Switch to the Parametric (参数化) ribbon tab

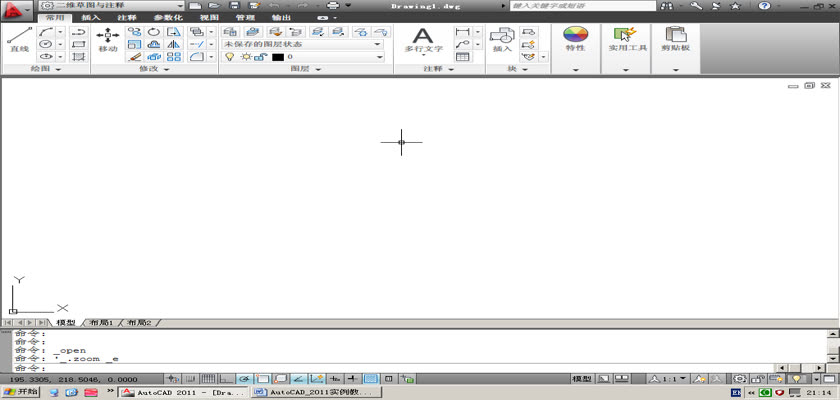click(x=168, y=18)
